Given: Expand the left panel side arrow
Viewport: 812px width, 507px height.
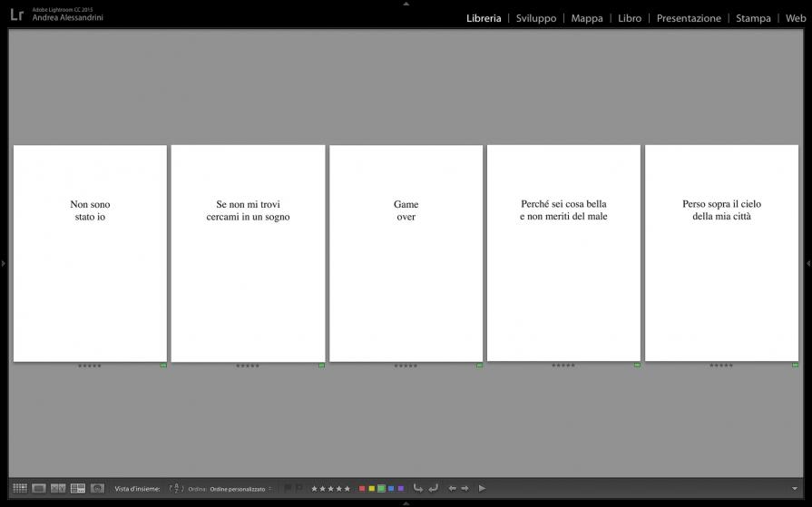Looking at the screenshot, I should (x=4, y=263).
